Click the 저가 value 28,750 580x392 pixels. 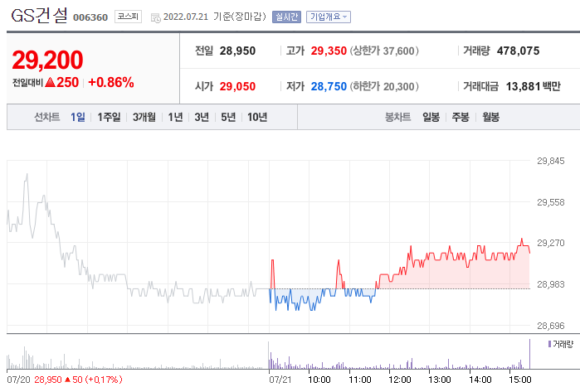click(329, 86)
